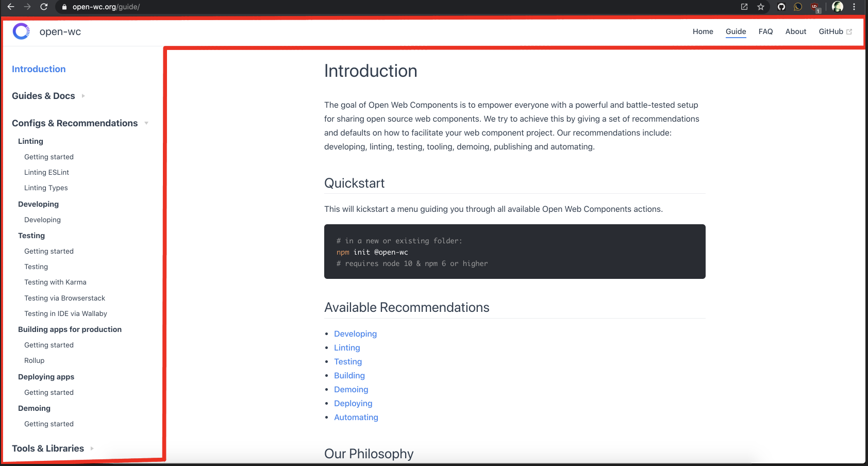Reload the page with the refresh icon
868x466 pixels.
pyautogui.click(x=44, y=7)
